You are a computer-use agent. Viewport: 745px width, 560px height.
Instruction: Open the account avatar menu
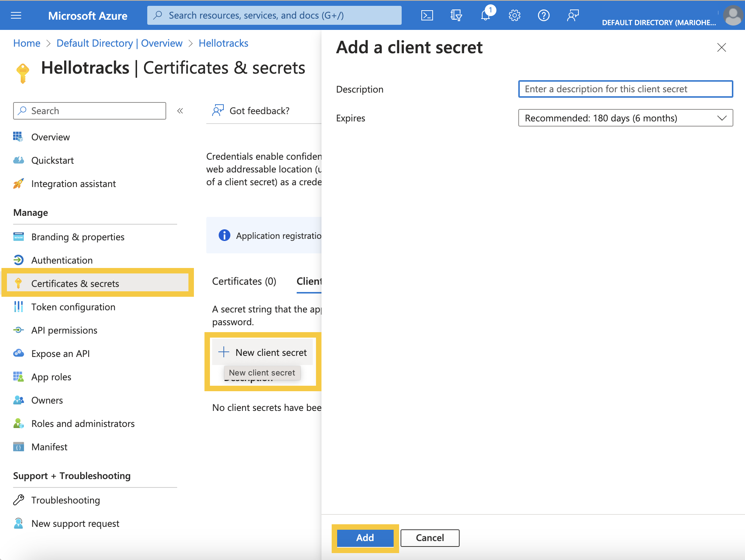tap(733, 15)
